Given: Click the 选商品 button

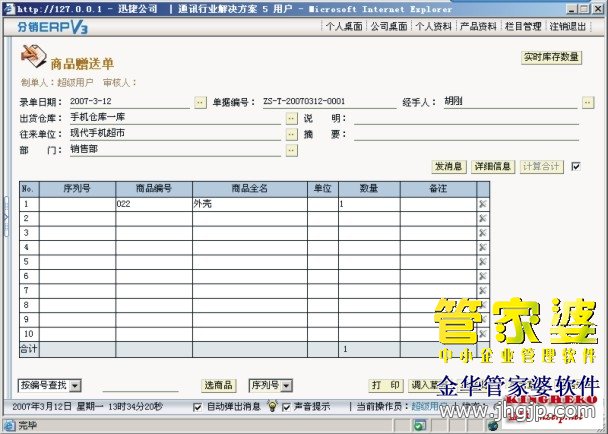Looking at the screenshot, I should click(x=218, y=385).
